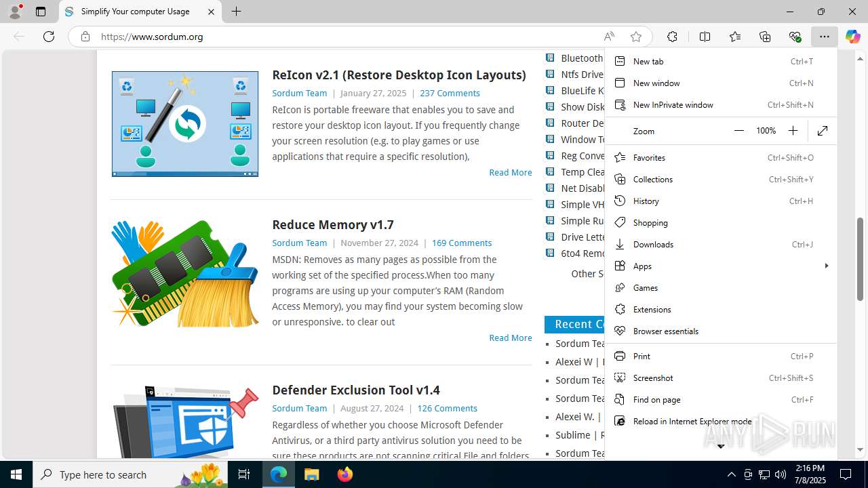Enter full screen via zoom row icon

pos(823,131)
